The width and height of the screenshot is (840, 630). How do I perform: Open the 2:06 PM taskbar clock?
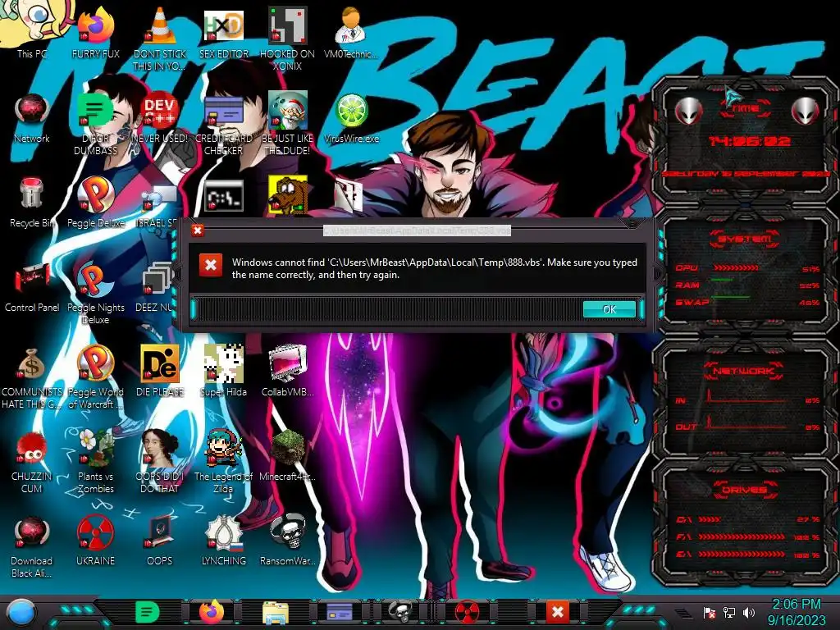coord(796,612)
